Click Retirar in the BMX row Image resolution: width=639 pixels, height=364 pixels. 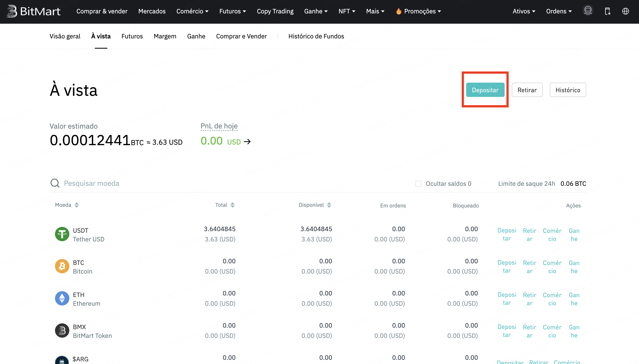530,331
